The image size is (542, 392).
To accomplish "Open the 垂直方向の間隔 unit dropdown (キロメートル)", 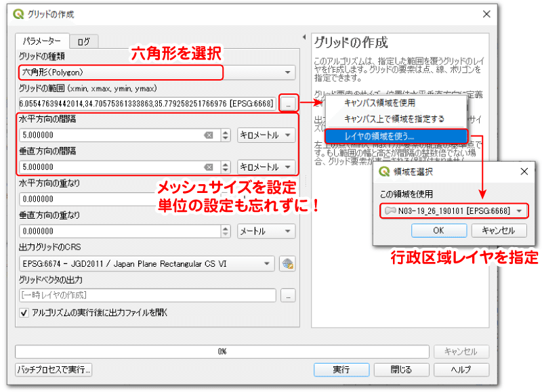I will pos(266,167).
